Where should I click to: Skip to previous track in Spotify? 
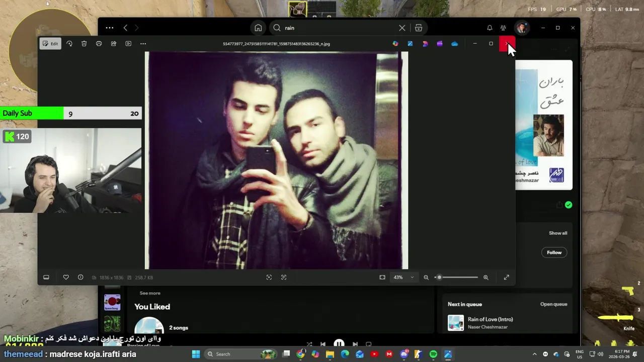(x=323, y=344)
